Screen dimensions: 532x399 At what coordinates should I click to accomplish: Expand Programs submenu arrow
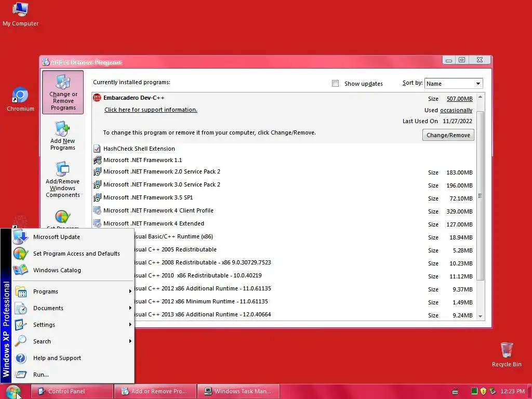130,291
